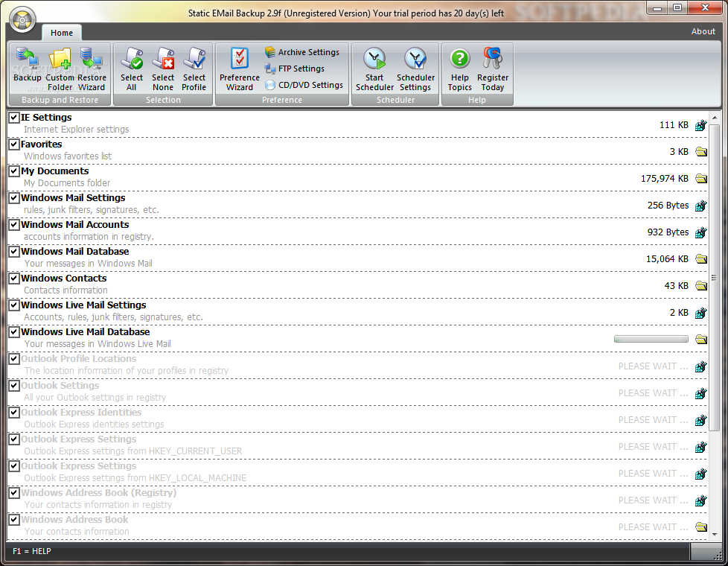Toggle Windows Address Book (Registry) checkbox

(x=14, y=492)
